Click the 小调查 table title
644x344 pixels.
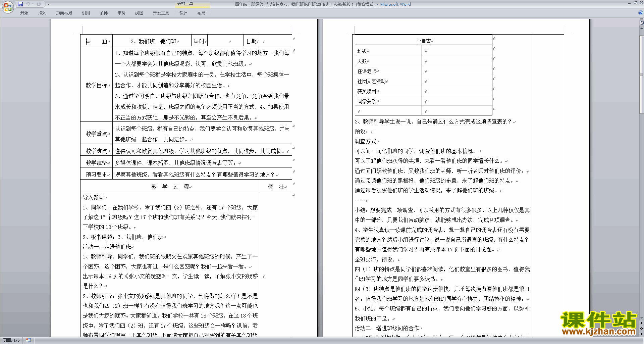tap(425, 41)
